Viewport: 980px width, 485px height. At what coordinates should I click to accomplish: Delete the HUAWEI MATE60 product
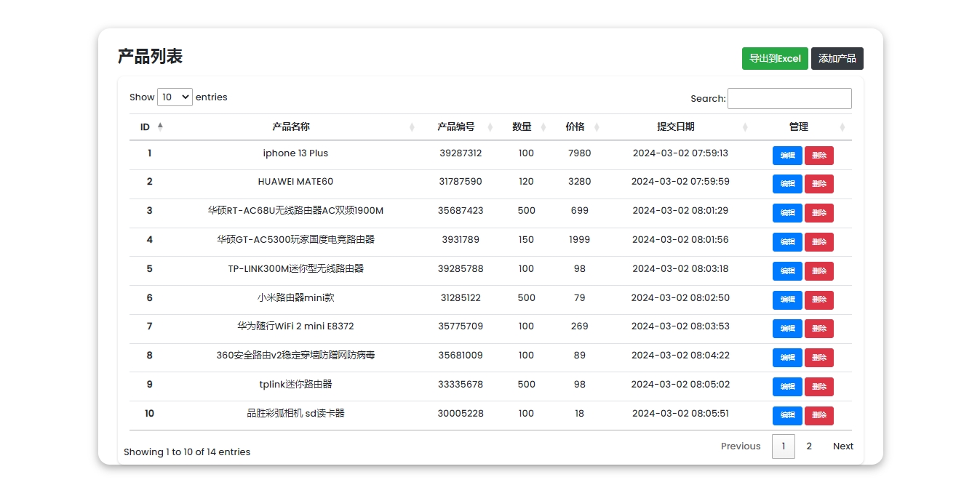pyautogui.click(x=819, y=184)
